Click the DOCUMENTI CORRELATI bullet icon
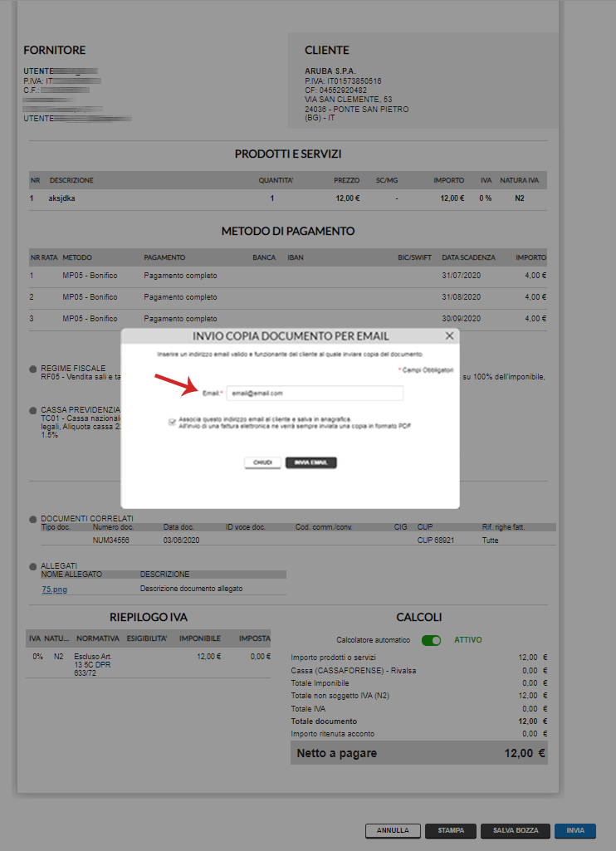Viewport: 616px width, 851px height. (33, 519)
